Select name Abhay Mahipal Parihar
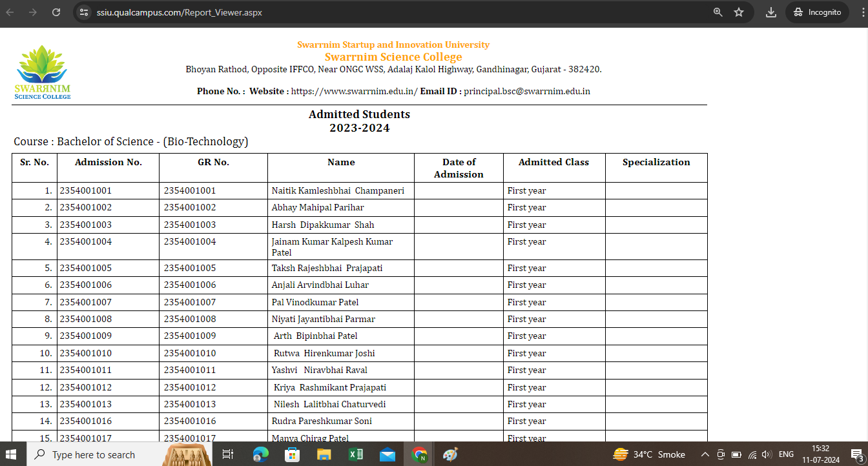The image size is (868, 466). [x=318, y=208]
